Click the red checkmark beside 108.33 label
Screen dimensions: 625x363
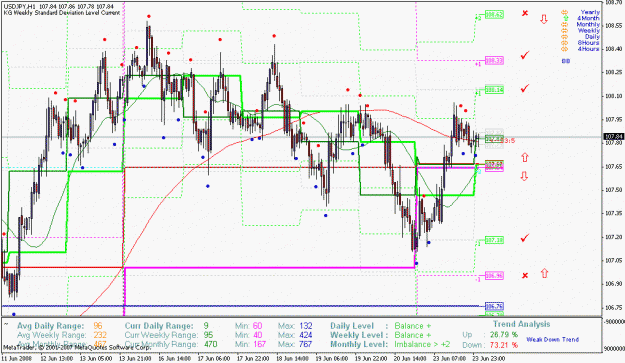[525, 55]
